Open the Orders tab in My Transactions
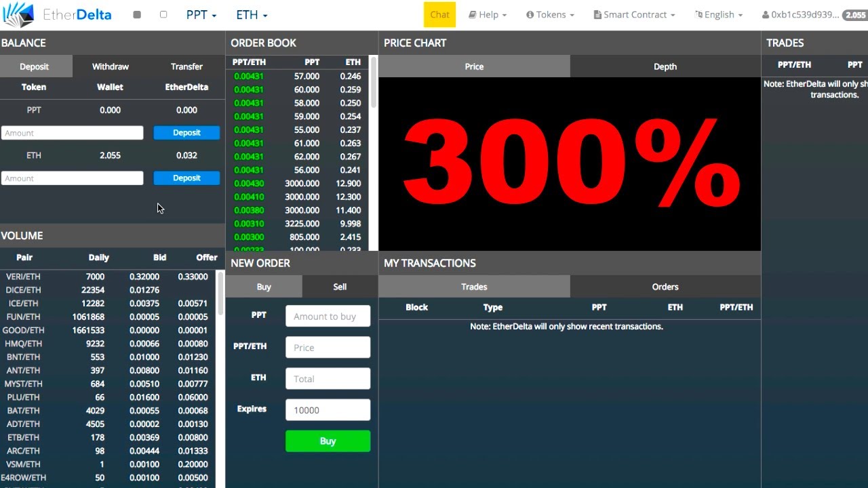The height and width of the screenshot is (488, 868). tap(665, 287)
